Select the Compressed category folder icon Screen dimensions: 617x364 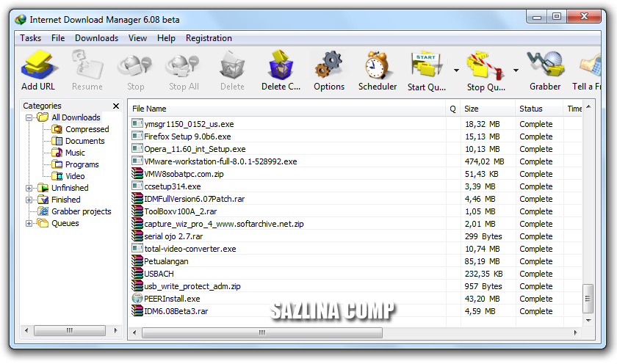point(57,129)
